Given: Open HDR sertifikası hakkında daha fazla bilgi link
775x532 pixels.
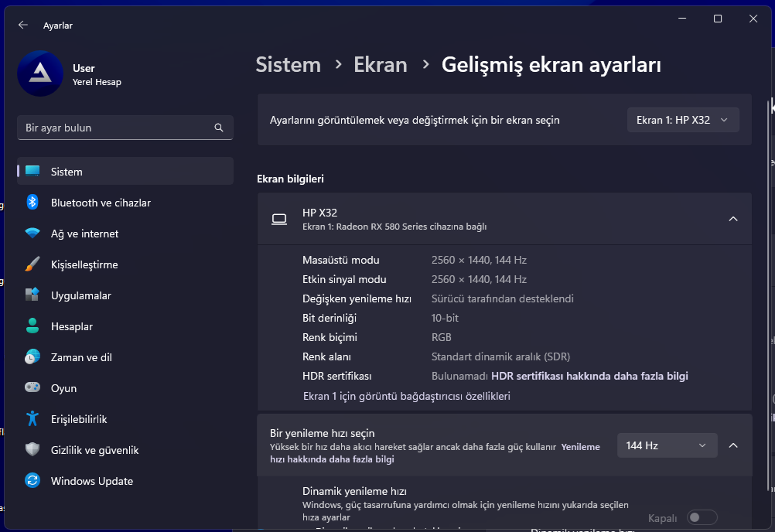Looking at the screenshot, I should coord(589,376).
